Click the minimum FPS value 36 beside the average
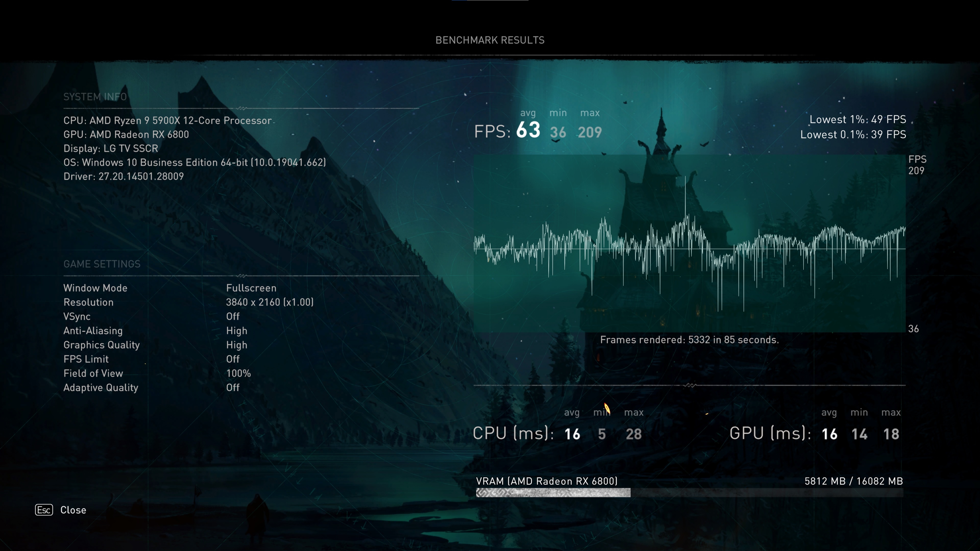The image size is (980, 551). coord(558,132)
